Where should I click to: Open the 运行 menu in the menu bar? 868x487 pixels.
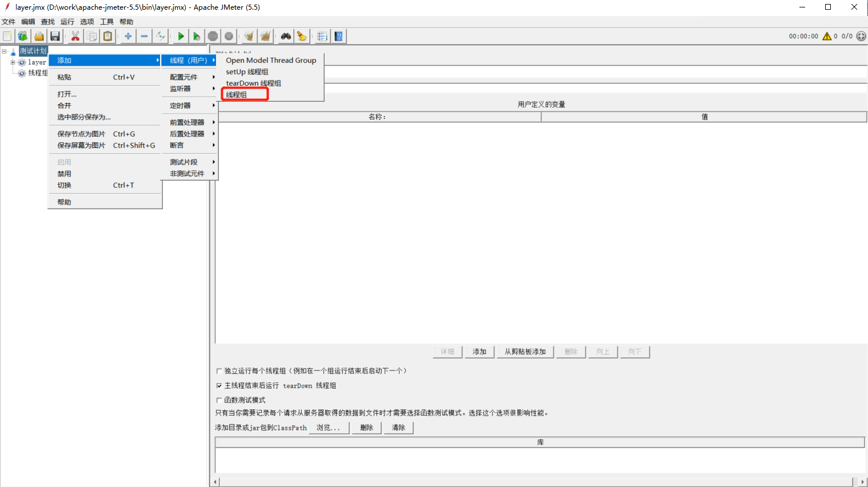(67, 22)
